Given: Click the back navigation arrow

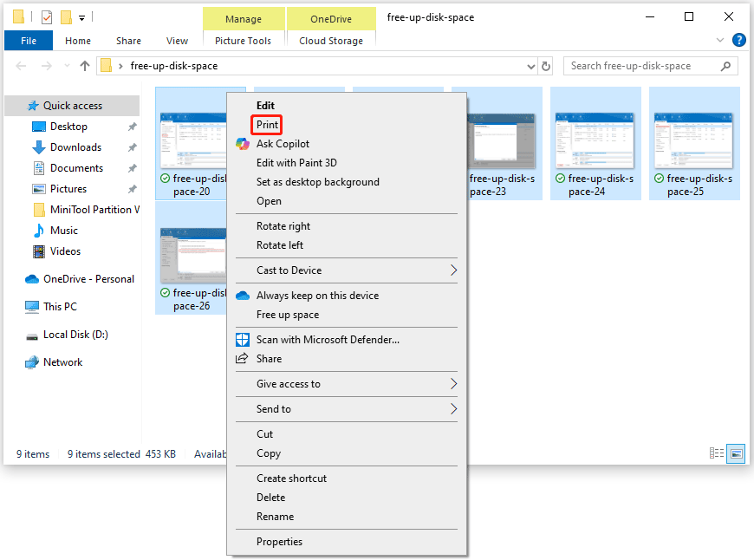Looking at the screenshot, I should 21,66.
